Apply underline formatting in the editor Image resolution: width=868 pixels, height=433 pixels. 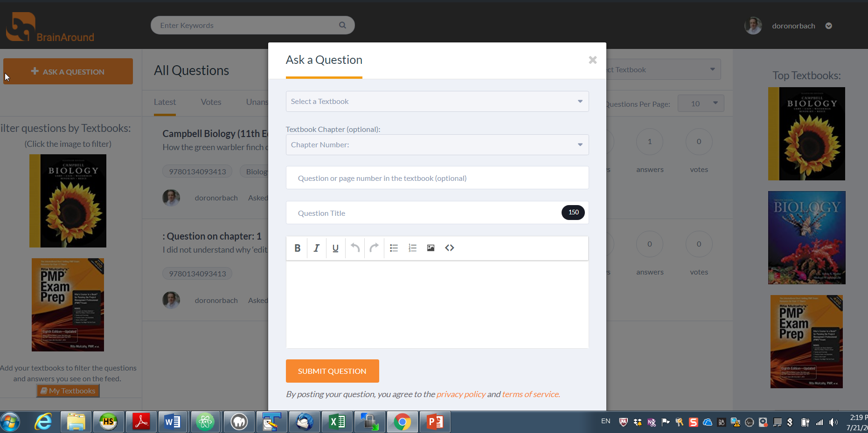tap(335, 248)
